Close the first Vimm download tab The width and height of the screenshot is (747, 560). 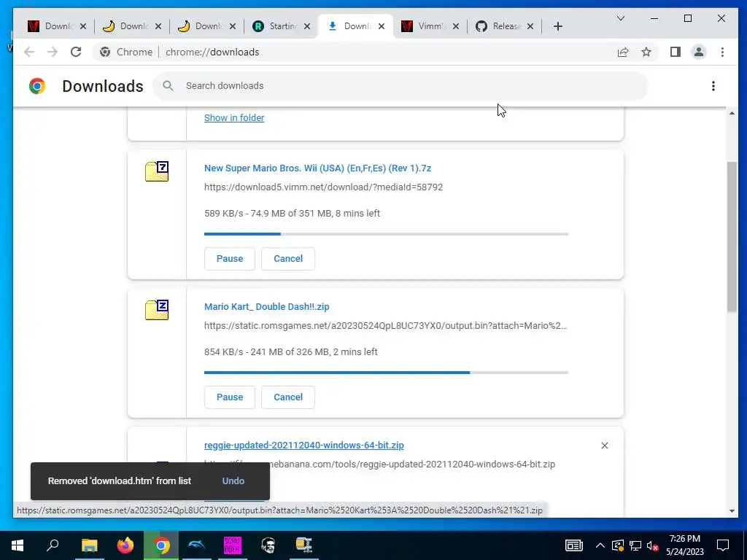[x=83, y=26]
